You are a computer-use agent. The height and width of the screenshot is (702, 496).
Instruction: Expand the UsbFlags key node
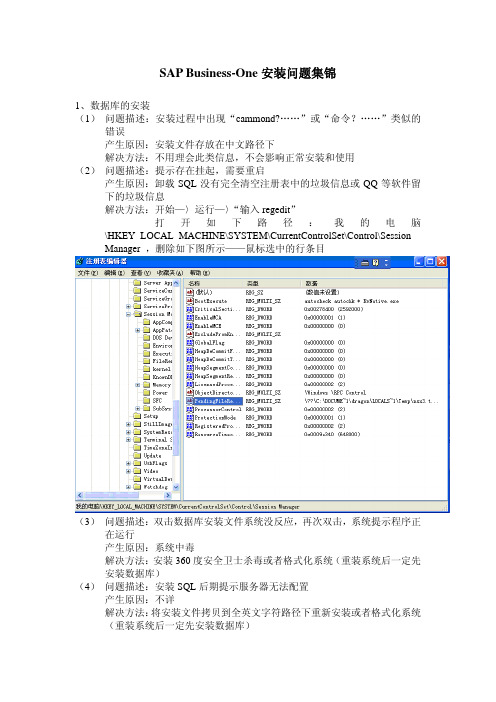(x=128, y=463)
